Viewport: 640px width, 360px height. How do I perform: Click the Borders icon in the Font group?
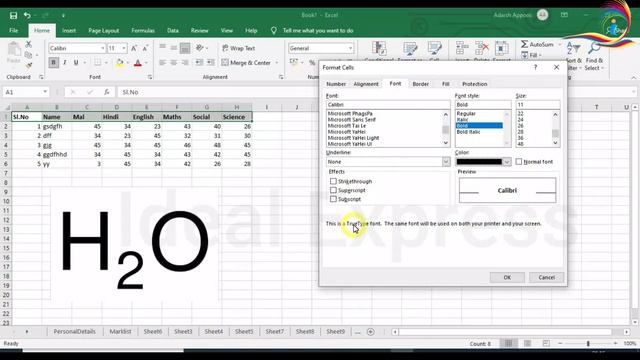[98, 62]
